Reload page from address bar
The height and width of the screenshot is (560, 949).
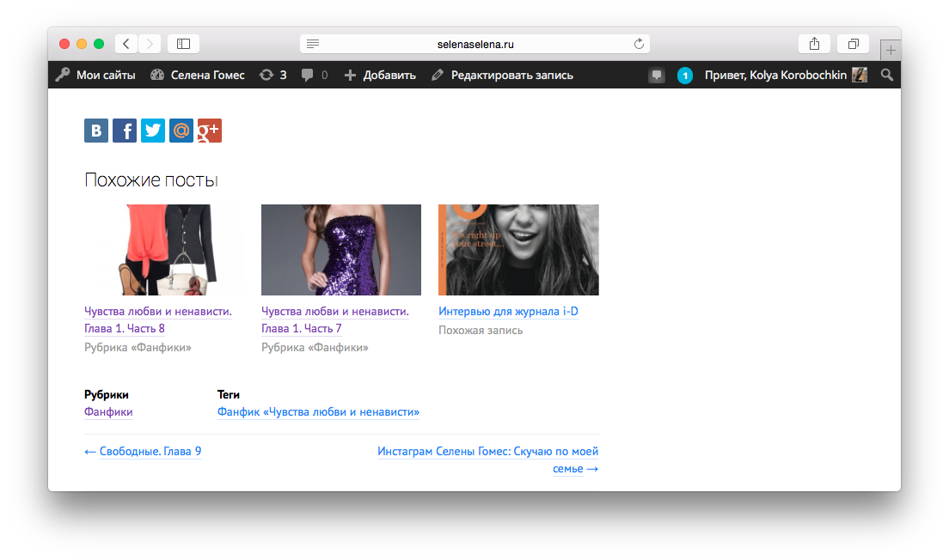[x=639, y=44]
